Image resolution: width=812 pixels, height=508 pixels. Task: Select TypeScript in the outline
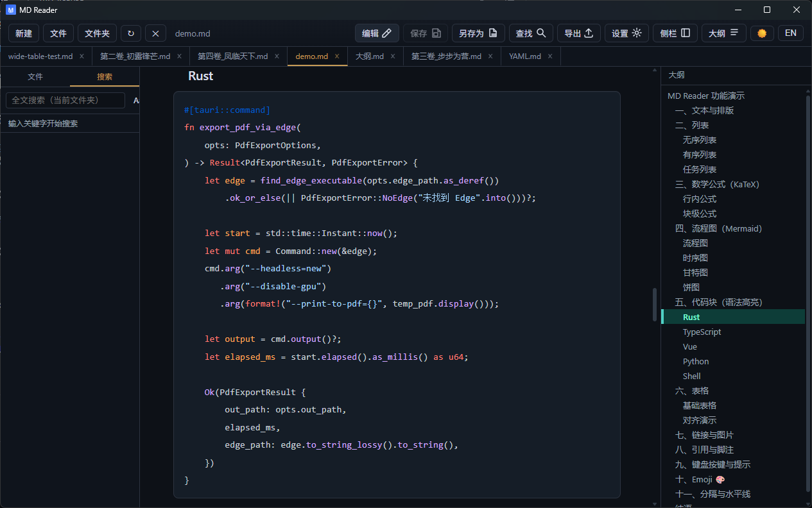coord(702,332)
